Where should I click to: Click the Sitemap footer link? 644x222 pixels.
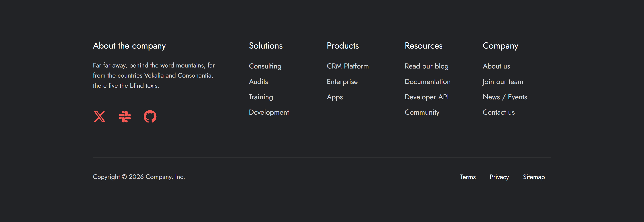point(534,177)
